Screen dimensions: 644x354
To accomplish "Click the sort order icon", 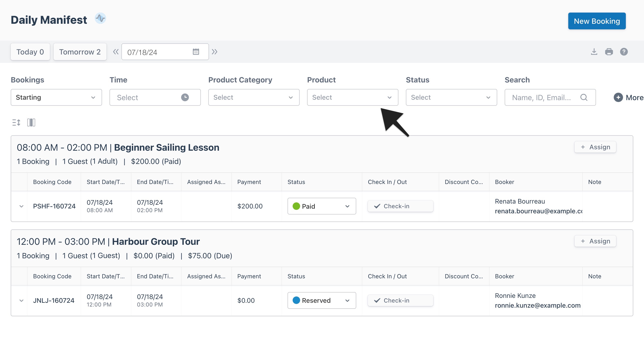I will click(x=16, y=123).
